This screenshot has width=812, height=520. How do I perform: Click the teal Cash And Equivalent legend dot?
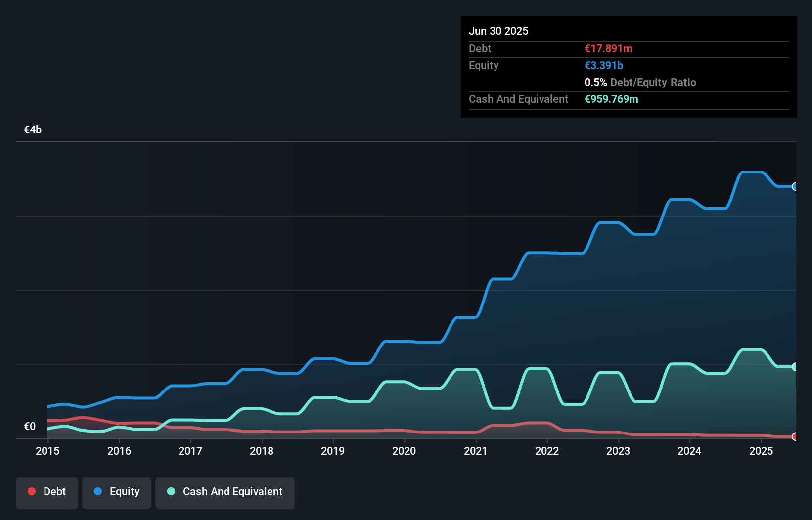pyautogui.click(x=171, y=491)
